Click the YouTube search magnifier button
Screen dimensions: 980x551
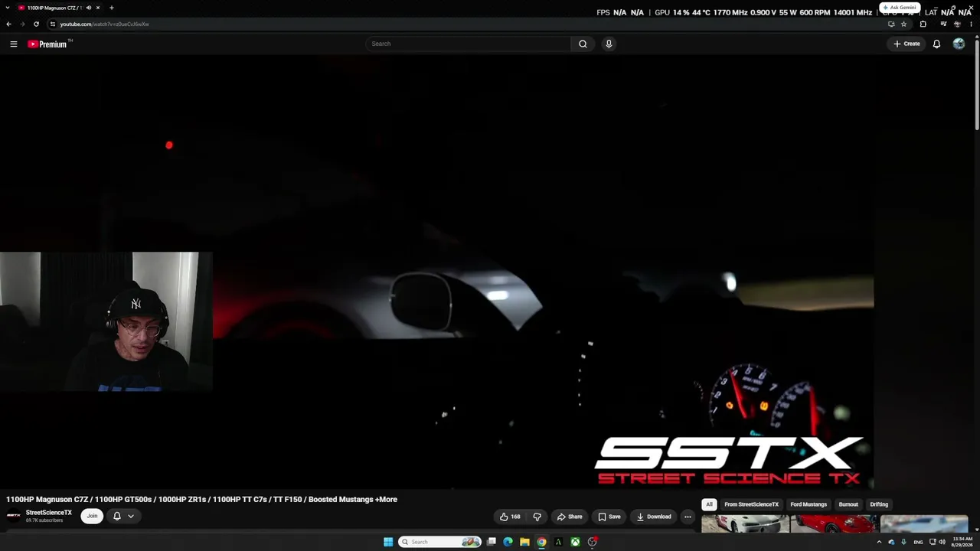583,44
